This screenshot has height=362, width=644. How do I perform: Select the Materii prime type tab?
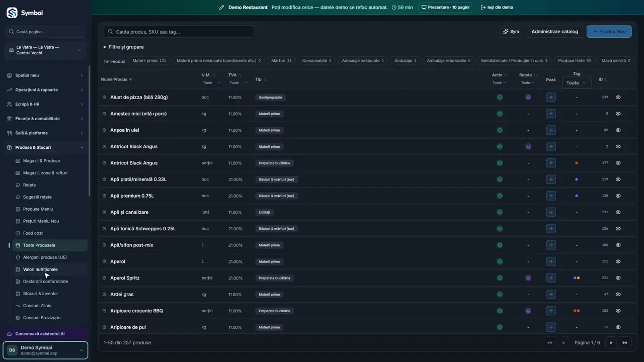point(149,61)
